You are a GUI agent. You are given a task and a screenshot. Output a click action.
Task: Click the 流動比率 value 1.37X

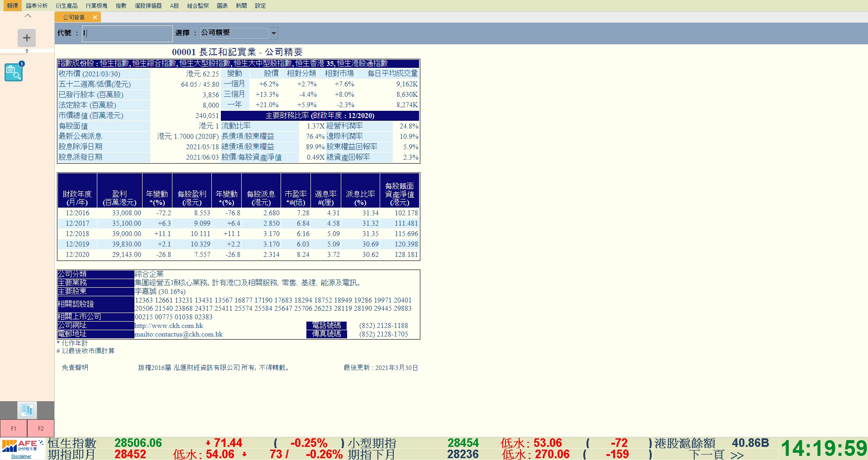[315, 126]
